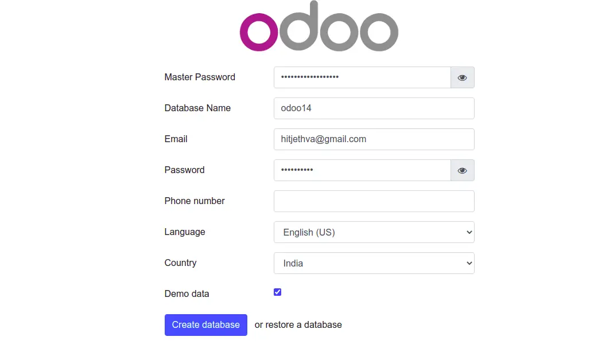
Task: Click the Phone number label
Action: 195,201
